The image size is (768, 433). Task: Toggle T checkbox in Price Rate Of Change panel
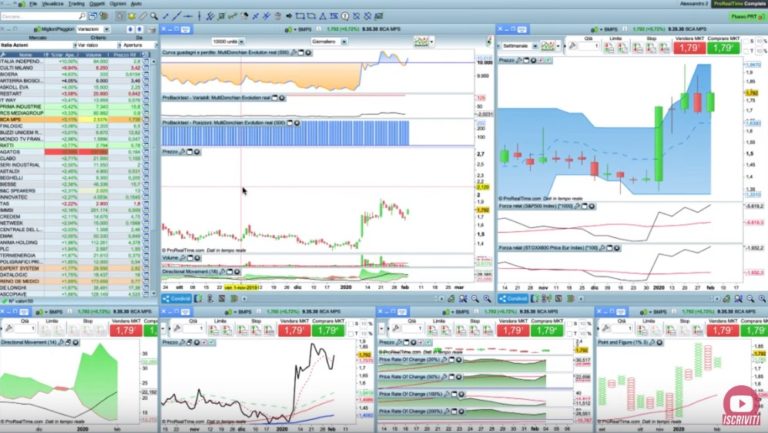click(569, 333)
